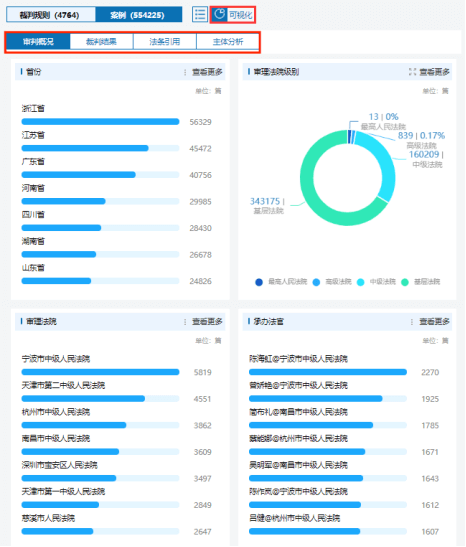Viewport: 466px width, 547px height.
Task: Open options dots in 承办法官 panel
Action: tap(412, 322)
